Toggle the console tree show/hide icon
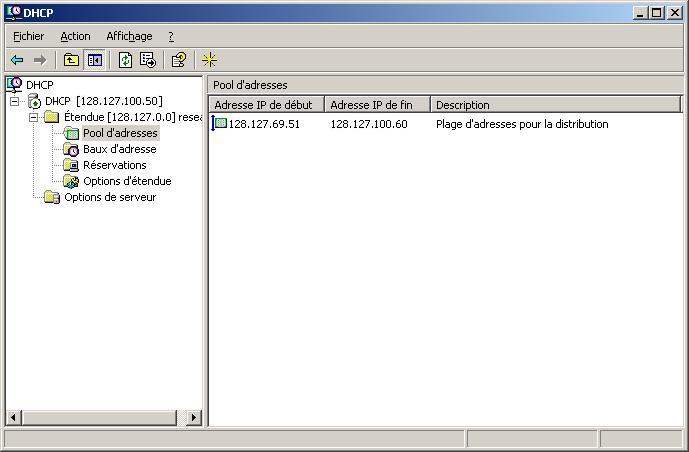The height and width of the screenshot is (452, 689). click(x=94, y=60)
